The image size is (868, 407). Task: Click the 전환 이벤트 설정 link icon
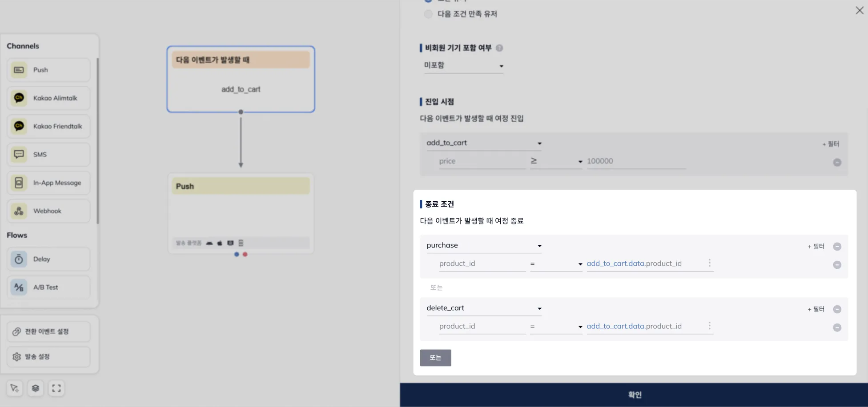point(16,331)
